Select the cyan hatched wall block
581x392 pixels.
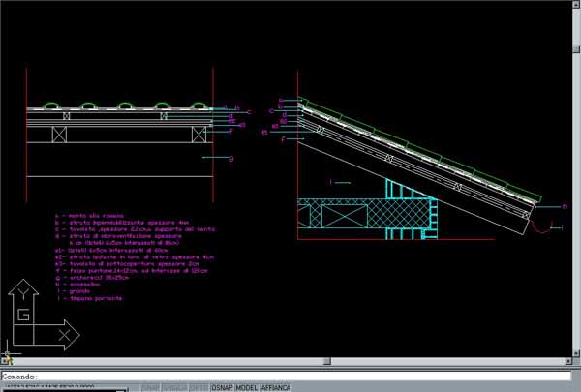408,208
